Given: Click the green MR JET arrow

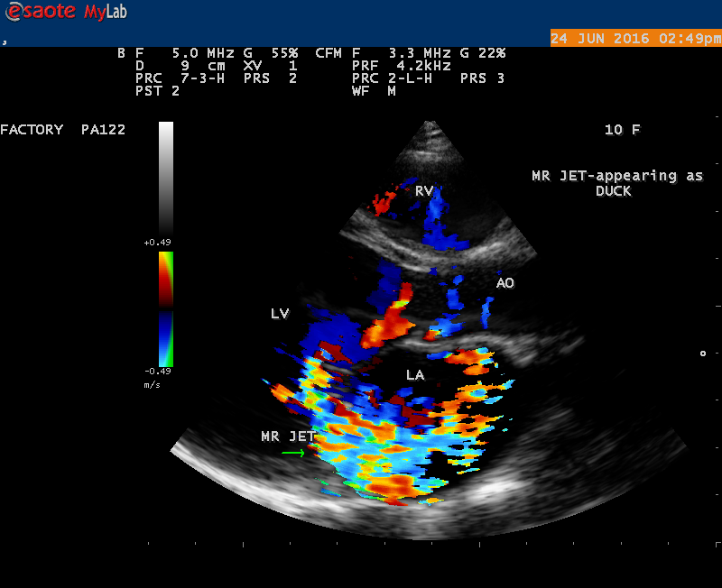Looking at the screenshot, I should (292, 454).
